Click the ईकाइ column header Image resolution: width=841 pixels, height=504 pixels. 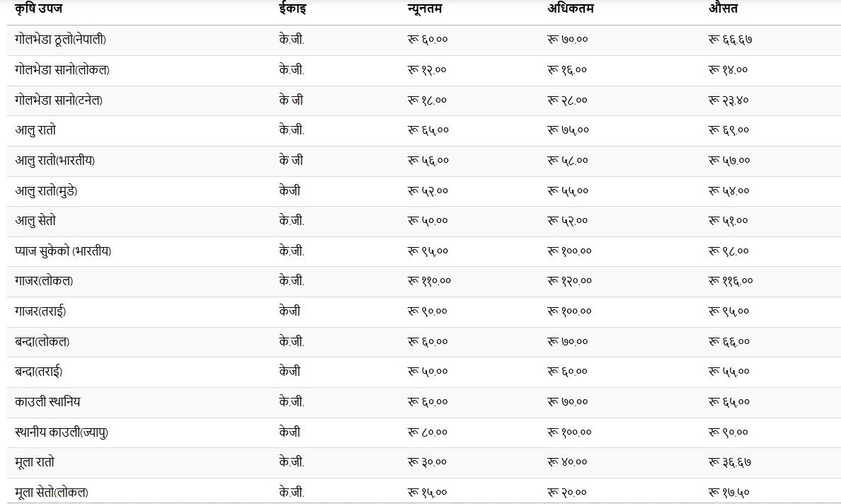point(292,9)
